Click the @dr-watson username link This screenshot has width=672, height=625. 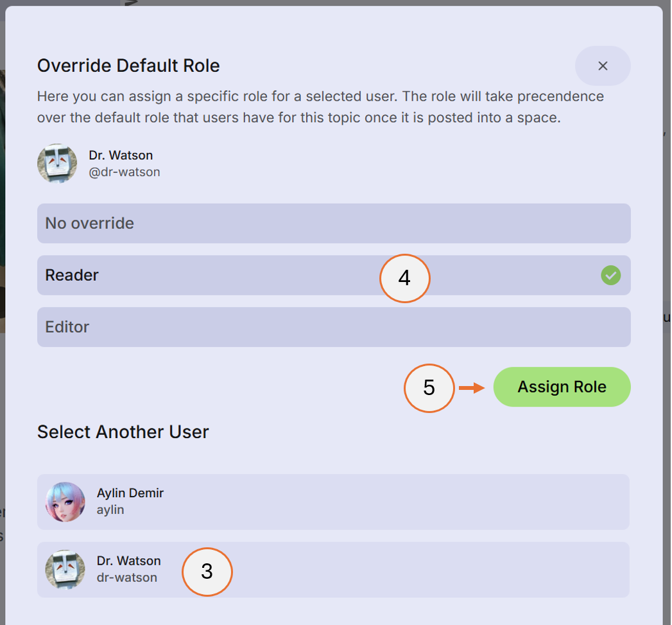pos(125,172)
